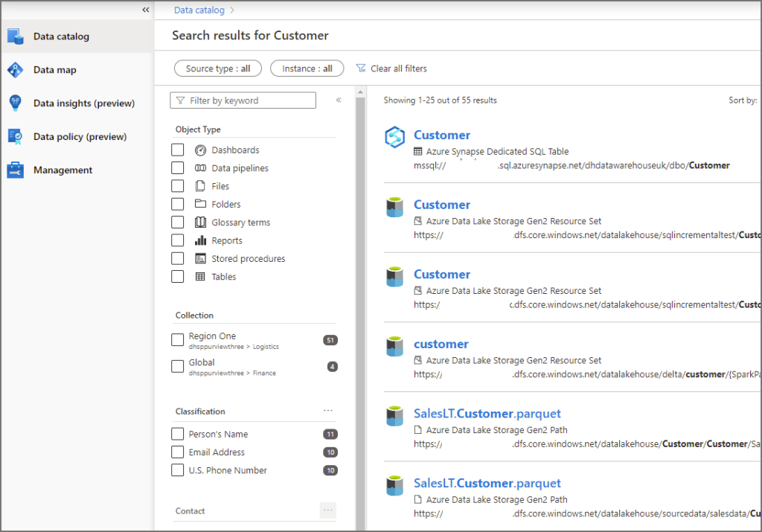This screenshot has width=762, height=532.
Task: Click the Glossary terms book icon
Action: (200, 222)
